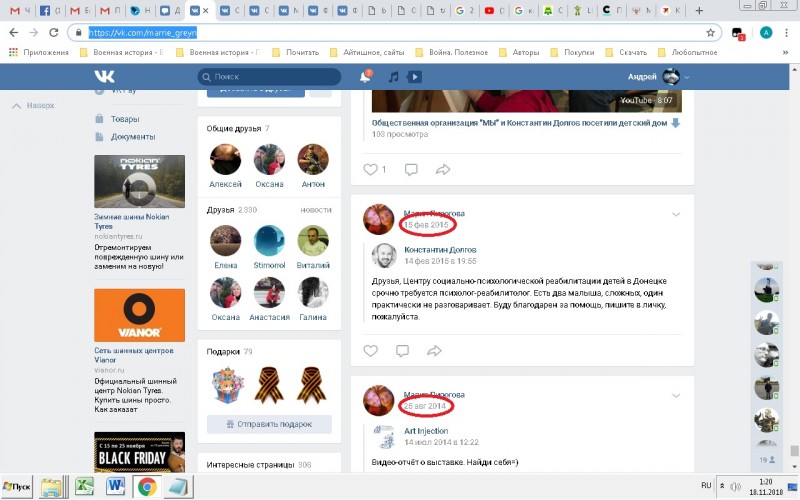Open Товары in the left menu
This screenshot has height=500, width=800.
click(125, 118)
